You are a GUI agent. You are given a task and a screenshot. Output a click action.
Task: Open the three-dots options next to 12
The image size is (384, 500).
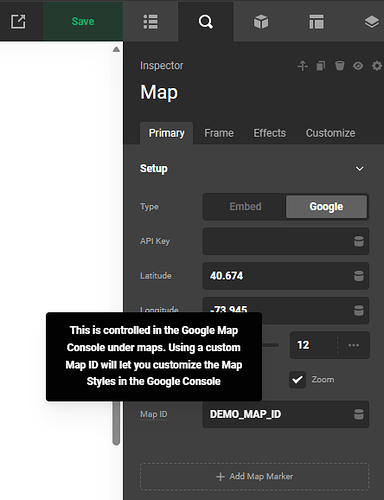pos(354,345)
